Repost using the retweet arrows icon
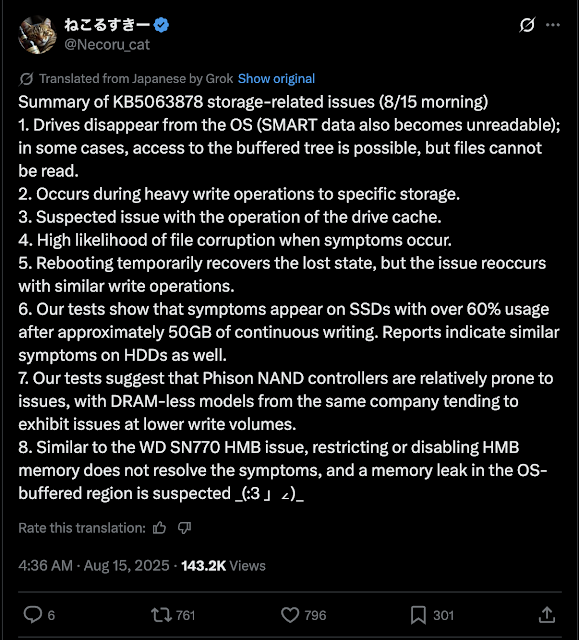 click(162, 615)
